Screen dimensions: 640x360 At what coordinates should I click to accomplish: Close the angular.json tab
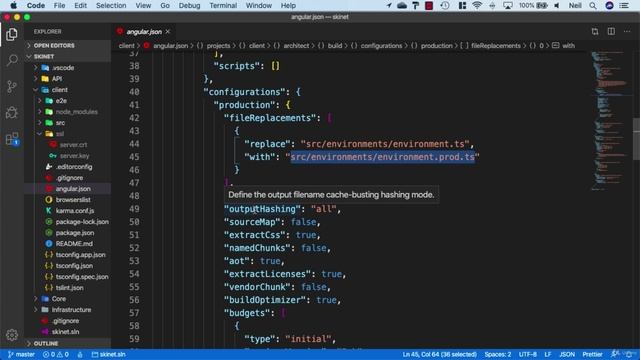pos(168,31)
